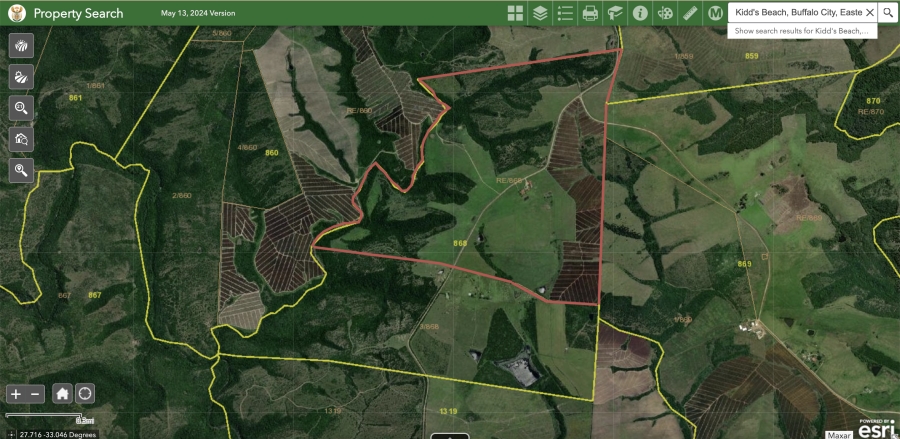Select the ruler measurement tool
This screenshot has width=900, height=439.
click(690, 13)
